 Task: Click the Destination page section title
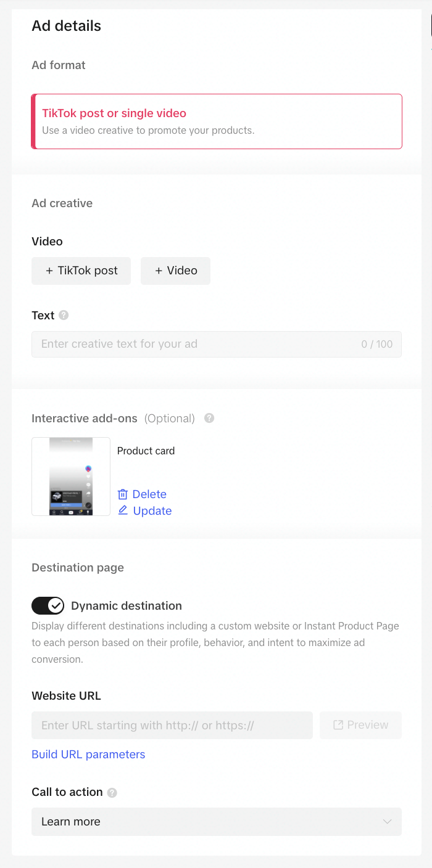pyautogui.click(x=78, y=568)
